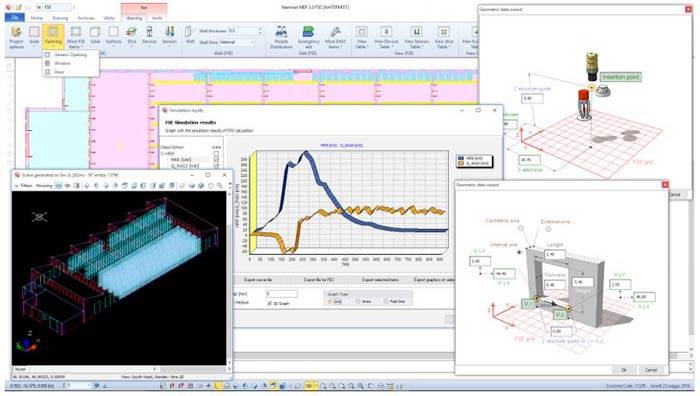Toggle the Q_RADI [kW] view checkbox
The width and height of the screenshot is (700, 396).
point(217,166)
